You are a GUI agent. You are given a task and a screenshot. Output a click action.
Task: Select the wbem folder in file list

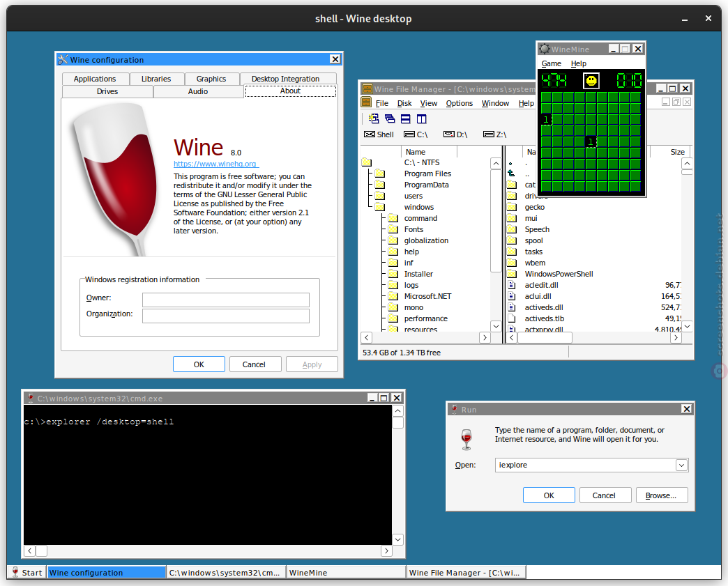(535, 263)
